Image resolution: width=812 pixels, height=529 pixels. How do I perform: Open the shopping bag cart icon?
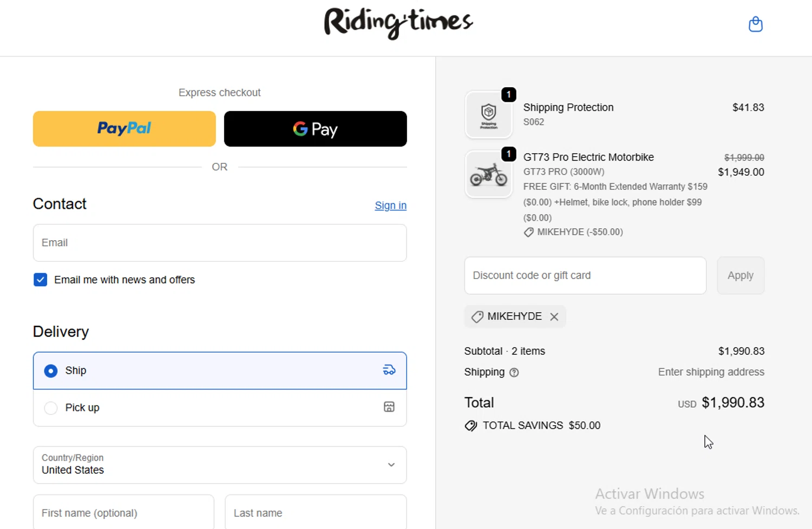point(755,24)
